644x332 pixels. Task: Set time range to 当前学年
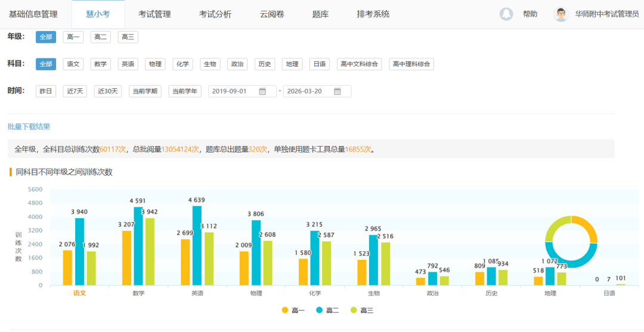185,91
